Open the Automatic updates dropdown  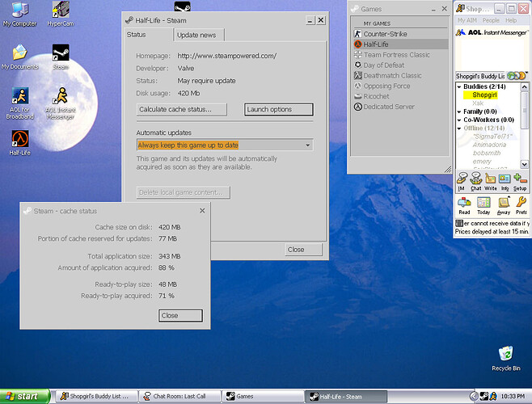click(307, 145)
